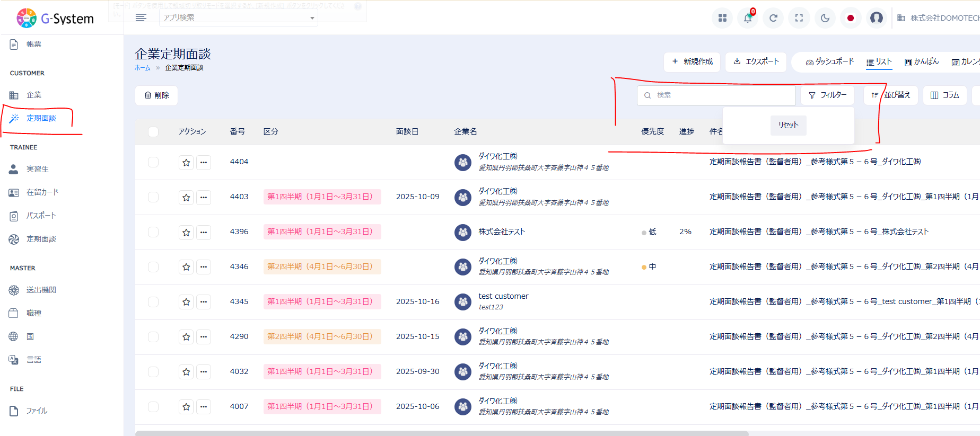
Task: Open the apps grid icon
Action: click(x=722, y=18)
